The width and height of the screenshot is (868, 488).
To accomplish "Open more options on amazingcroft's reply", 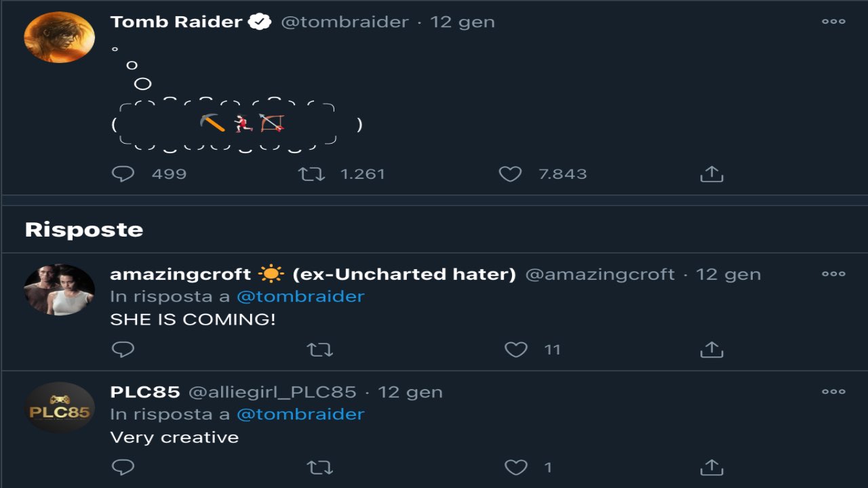I will 833,274.
